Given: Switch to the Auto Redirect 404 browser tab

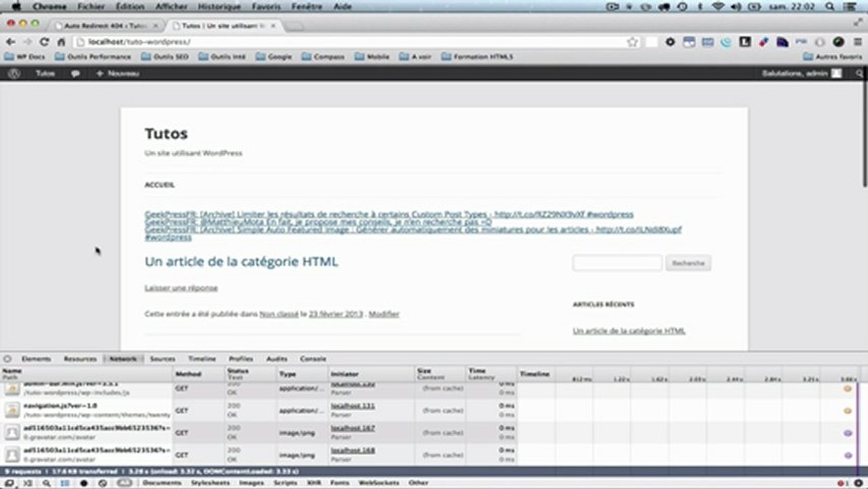Looking at the screenshot, I should point(105,25).
